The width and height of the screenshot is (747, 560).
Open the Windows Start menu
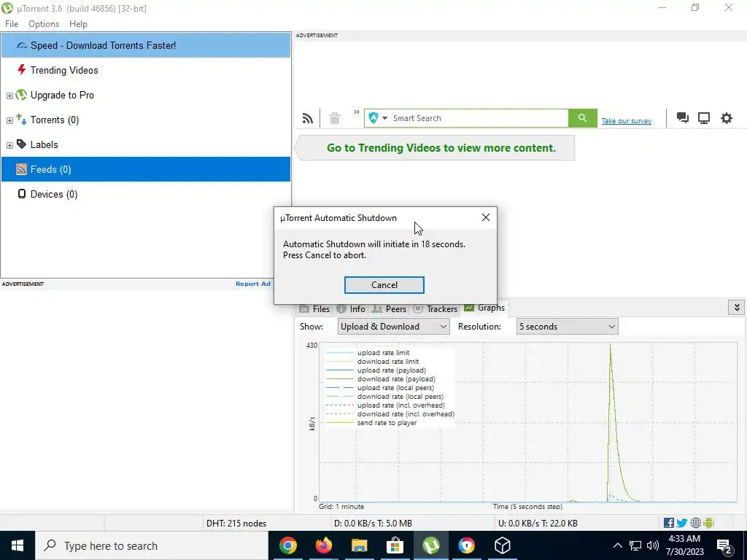tap(18, 545)
